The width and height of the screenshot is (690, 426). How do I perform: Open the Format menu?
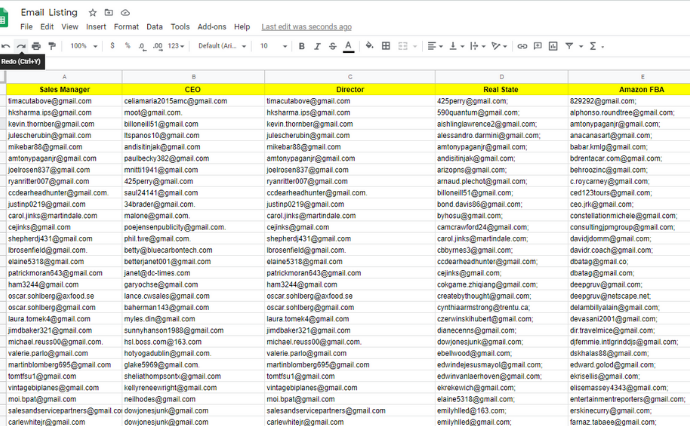click(126, 27)
